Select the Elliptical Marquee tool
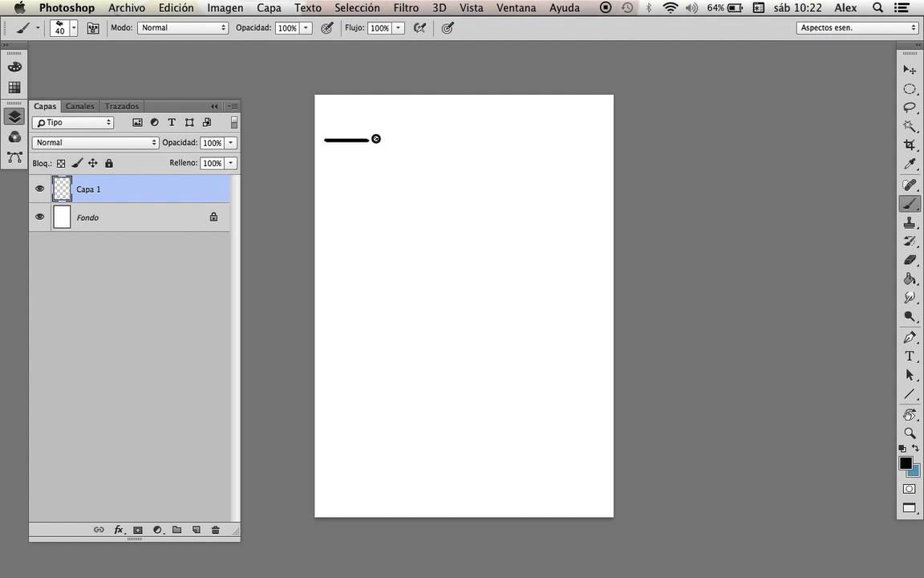Viewport: 924px width, 578px height. (910, 89)
